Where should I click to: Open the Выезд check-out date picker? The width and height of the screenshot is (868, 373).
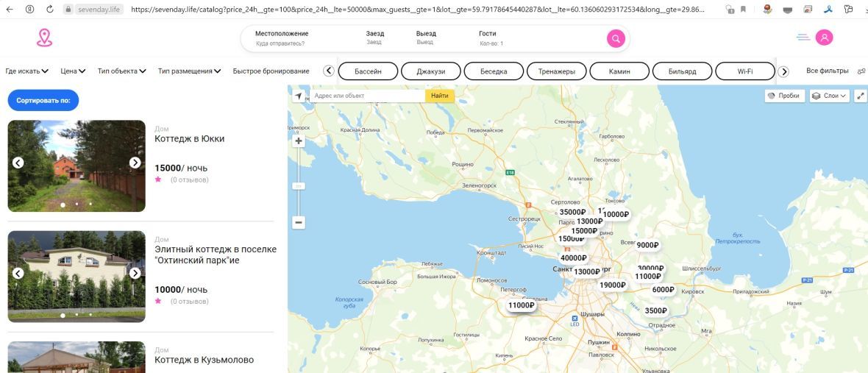pos(426,38)
